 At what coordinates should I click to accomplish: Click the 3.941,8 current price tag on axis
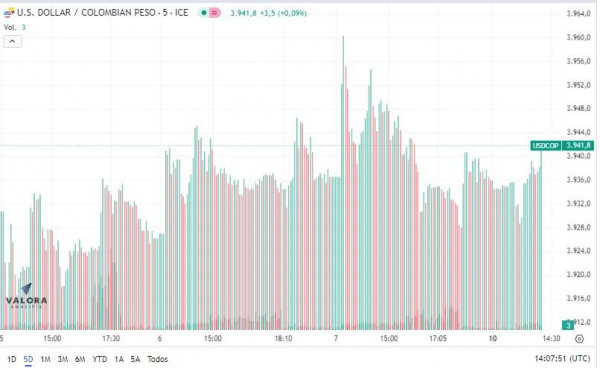tap(578, 146)
